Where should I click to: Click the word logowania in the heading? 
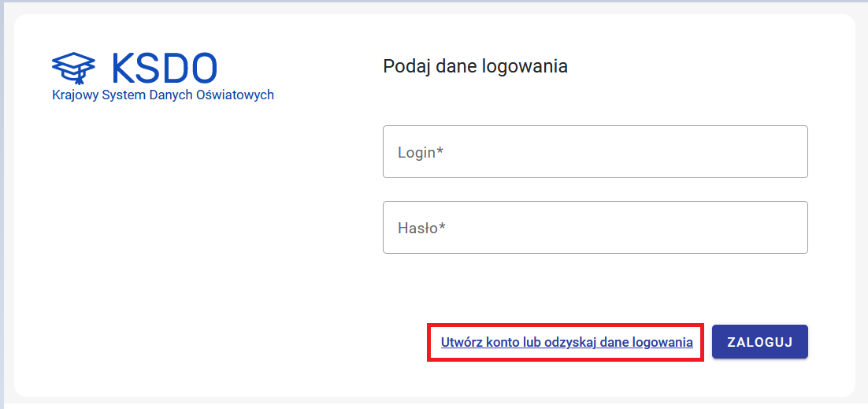click(x=533, y=67)
